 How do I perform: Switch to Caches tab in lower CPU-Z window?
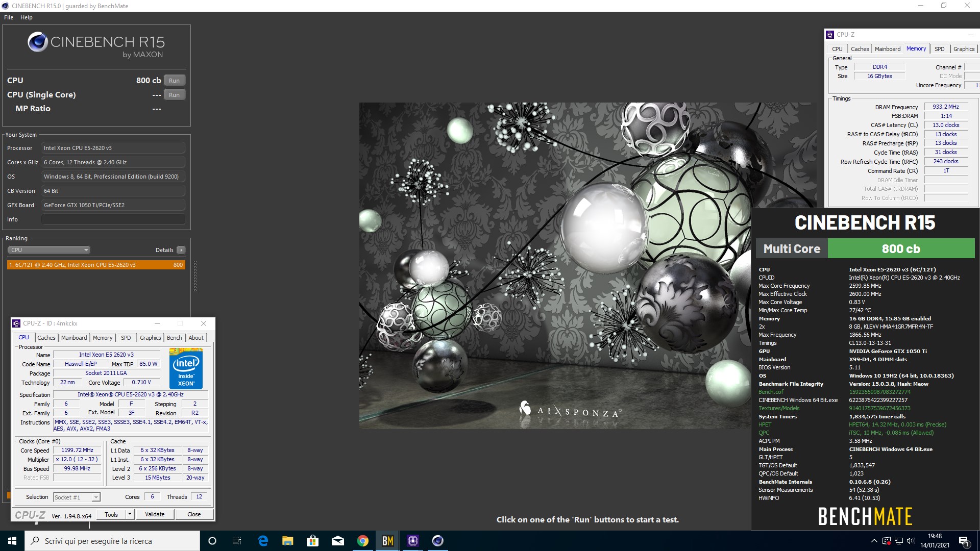point(46,338)
